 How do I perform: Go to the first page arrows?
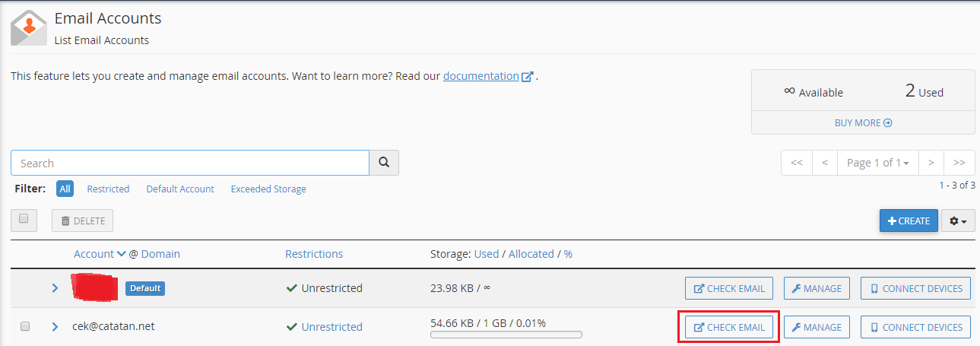pos(797,163)
